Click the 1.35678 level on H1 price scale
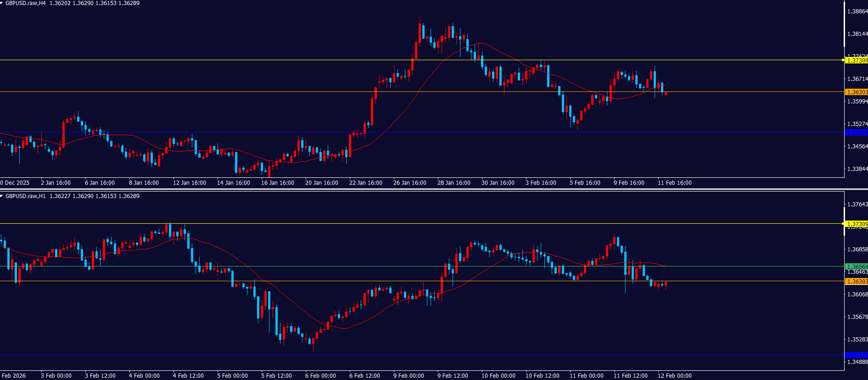The image size is (868, 380). (857, 317)
